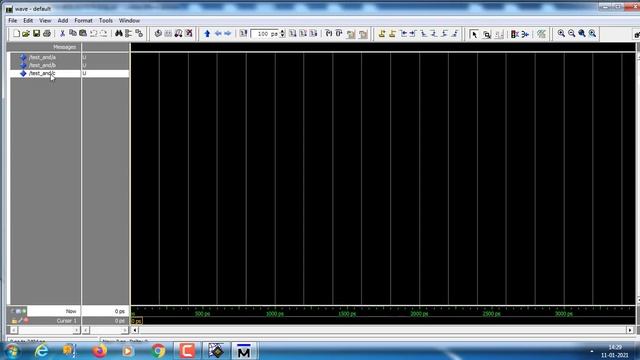Select the arrow Select Mode pointer tool
This screenshot has height=360, width=640.
[x=474, y=34]
